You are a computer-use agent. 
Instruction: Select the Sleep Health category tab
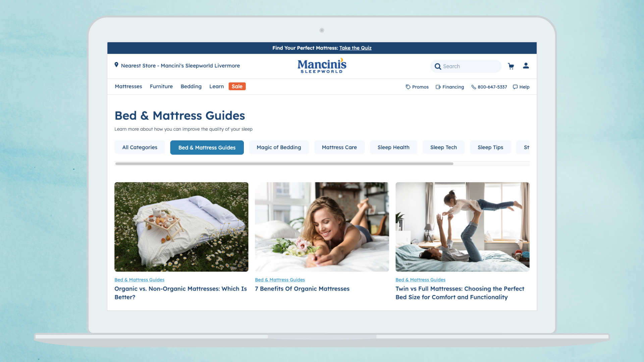click(x=393, y=147)
